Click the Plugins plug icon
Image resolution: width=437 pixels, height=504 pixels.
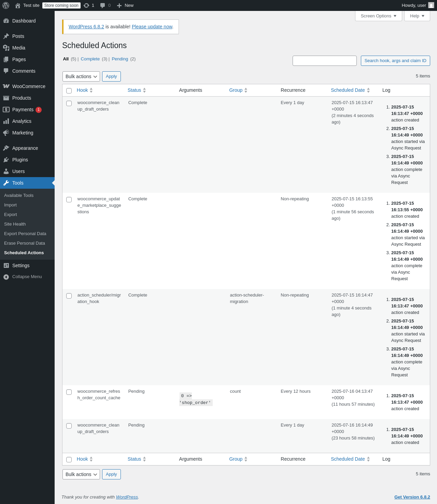[6, 160]
